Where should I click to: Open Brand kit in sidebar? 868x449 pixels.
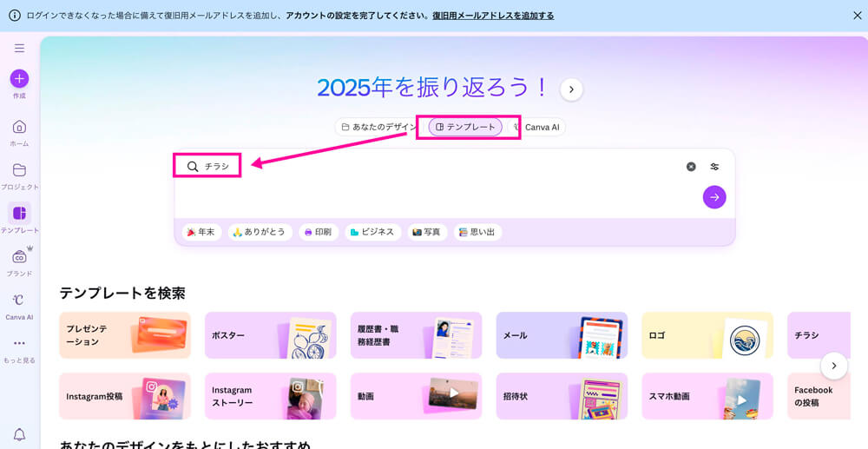coord(19,257)
